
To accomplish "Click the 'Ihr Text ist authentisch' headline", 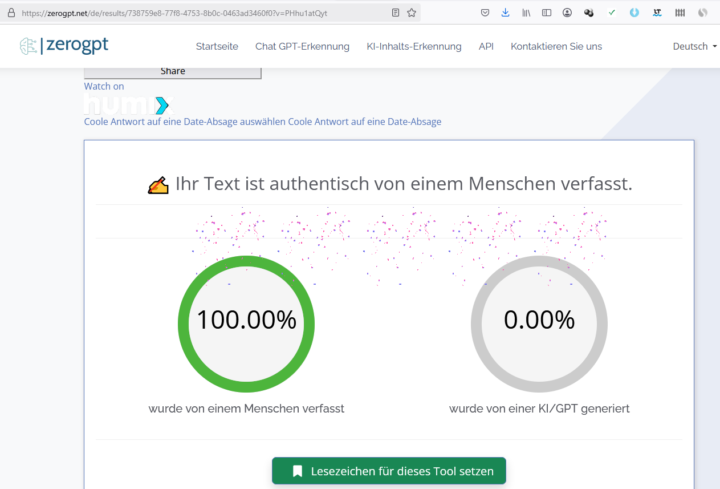I will [x=404, y=184].
